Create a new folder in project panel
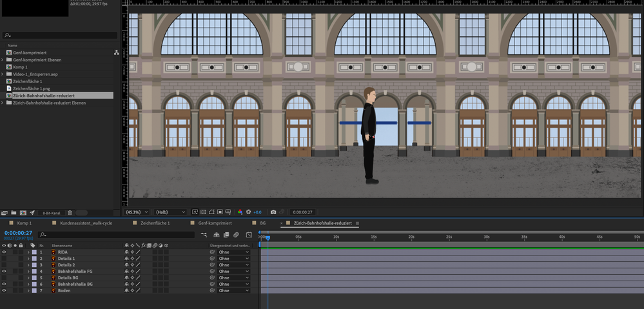Screen dimensions: 644x309 (12, 212)
